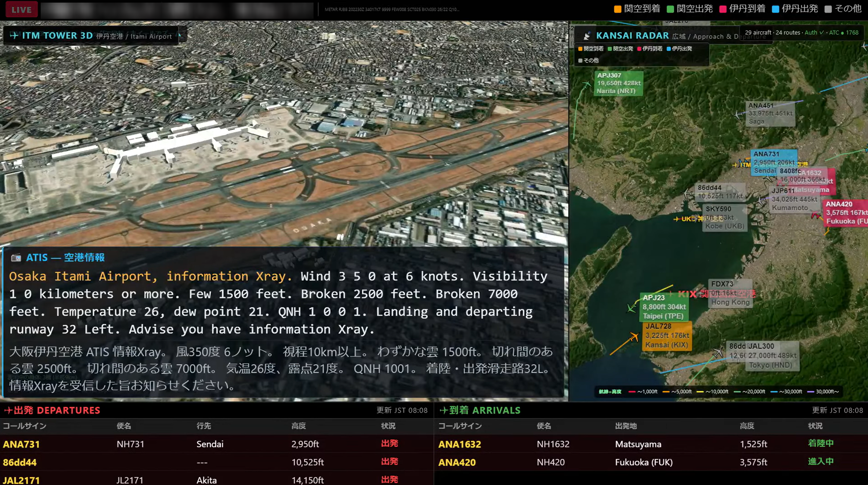Click the green Auth checkmark indicator
Image resolution: width=868 pixels, height=485 pixels.
(814, 33)
